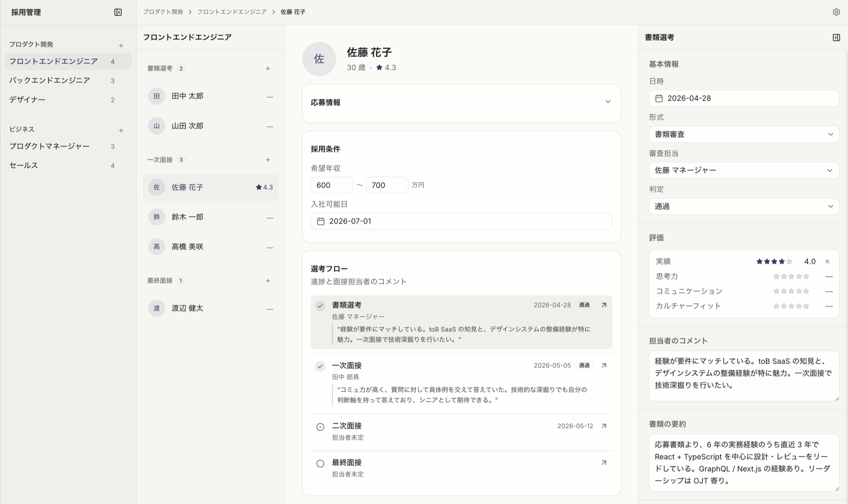Click 渡辺 健太 avatar icon

156,308
